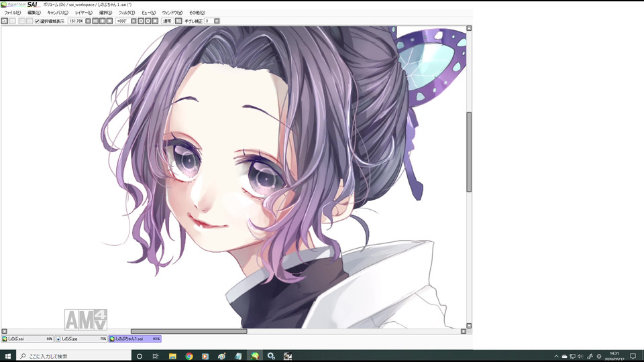Open the ウィンドウ(W) menu

tap(172, 13)
